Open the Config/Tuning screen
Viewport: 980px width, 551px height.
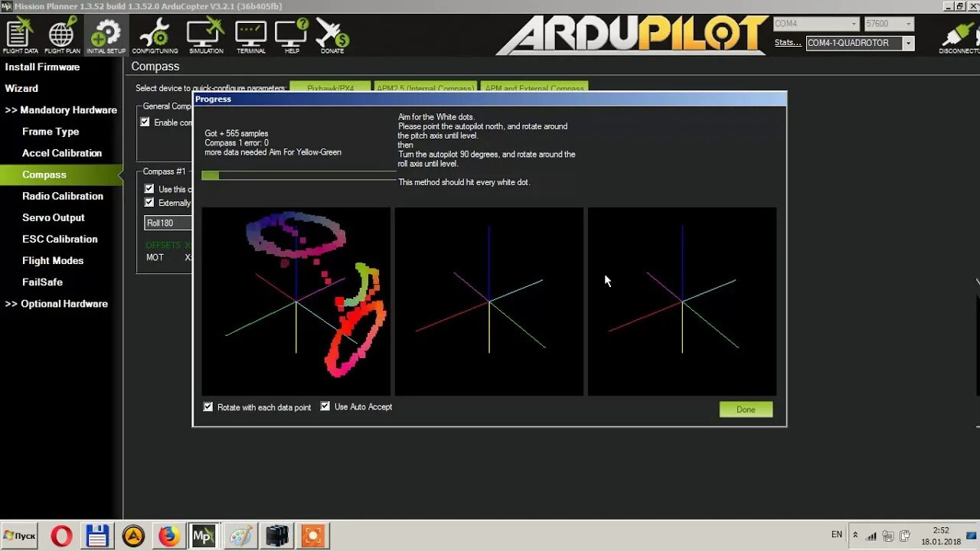click(x=155, y=36)
